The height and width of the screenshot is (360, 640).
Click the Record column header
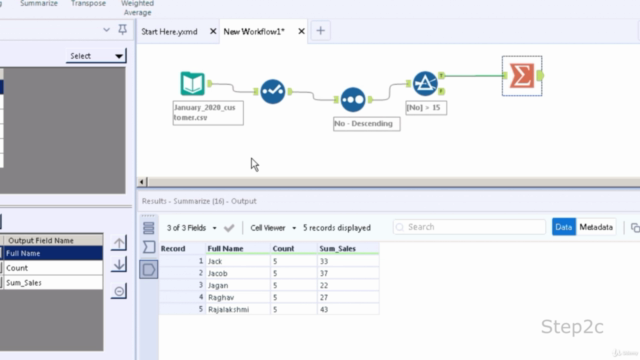pyautogui.click(x=182, y=249)
